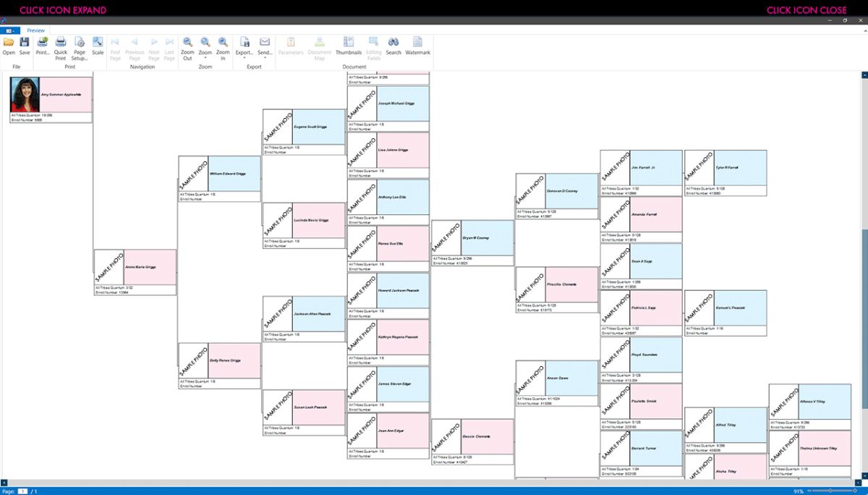Click Renee Sue Ellis name
Screen dimensions: 868x495
391,243
